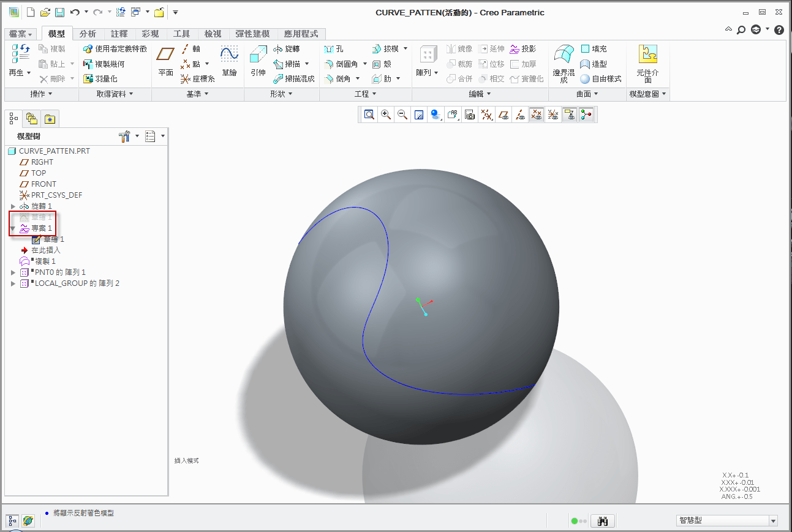The image size is (792, 532).
Task: Click the 填充 (Fill) button
Action: [x=594, y=49]
